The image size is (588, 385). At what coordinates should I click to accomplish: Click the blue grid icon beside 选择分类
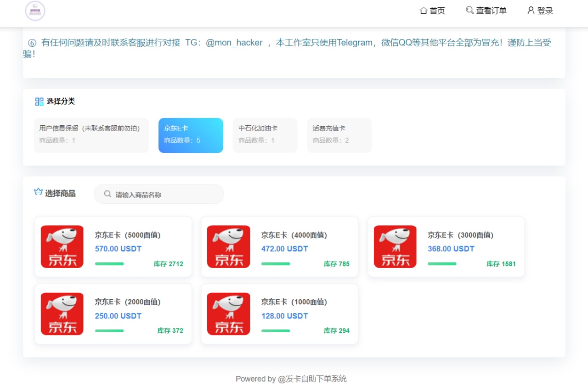(40, 101)
